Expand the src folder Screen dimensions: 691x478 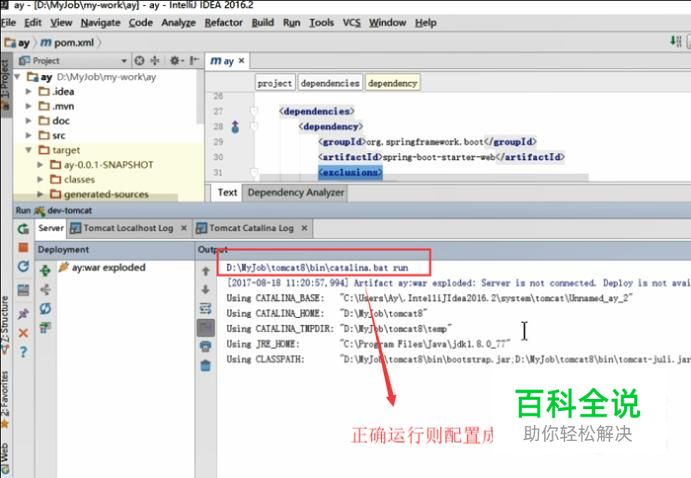coord(29,135)
